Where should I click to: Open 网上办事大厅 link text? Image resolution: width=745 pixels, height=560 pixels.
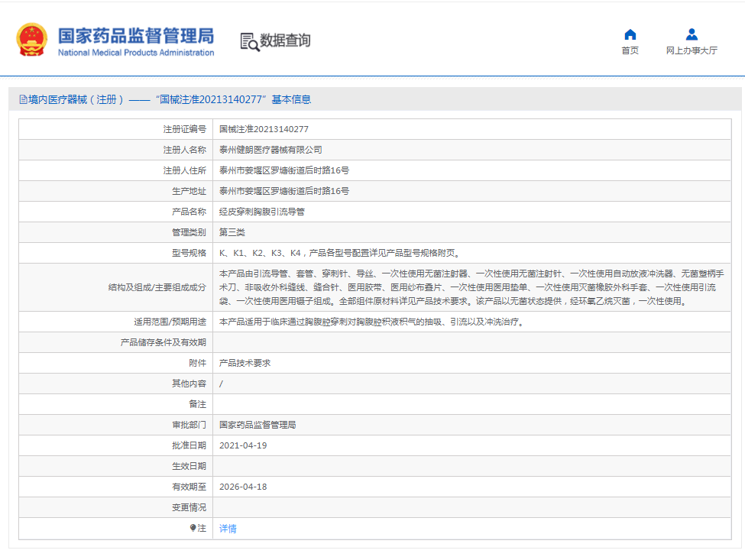692,50
